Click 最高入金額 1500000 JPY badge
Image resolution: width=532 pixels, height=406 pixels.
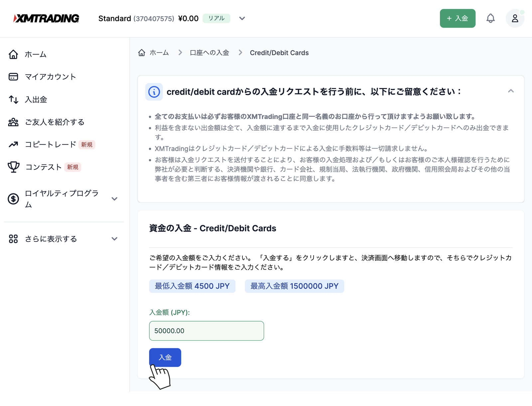coord(294,286)
